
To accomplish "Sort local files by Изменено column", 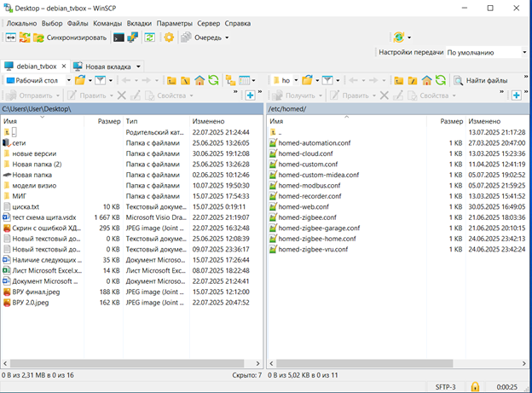I will click(x=225, y=121).
